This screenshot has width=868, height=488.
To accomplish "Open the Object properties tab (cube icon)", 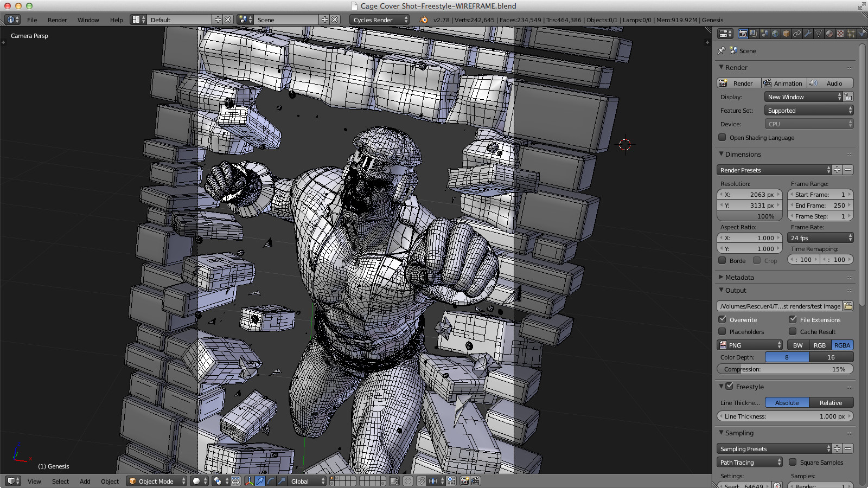I will coord(786,34).
